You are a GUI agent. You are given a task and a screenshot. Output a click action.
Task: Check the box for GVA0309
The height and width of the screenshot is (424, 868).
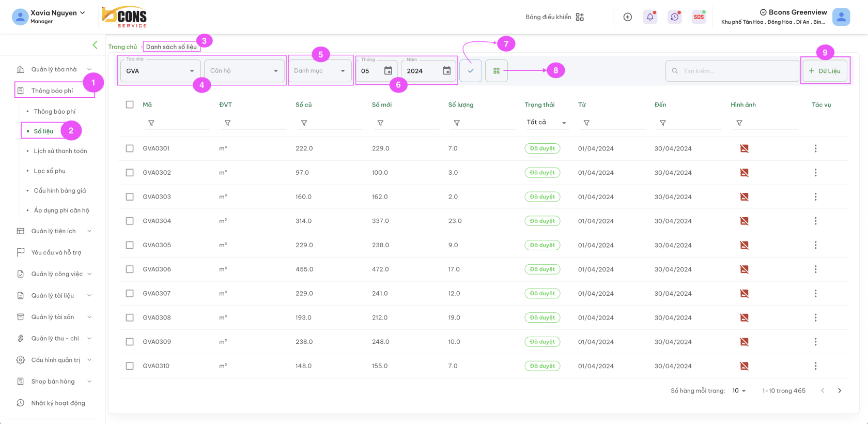130,342
